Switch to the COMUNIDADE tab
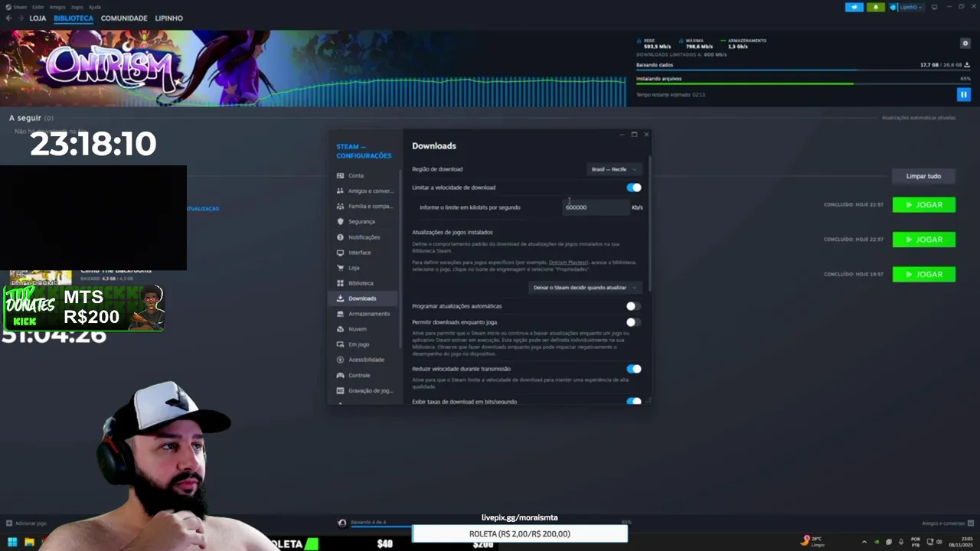 pyautogui.click(x=124, y=18)
